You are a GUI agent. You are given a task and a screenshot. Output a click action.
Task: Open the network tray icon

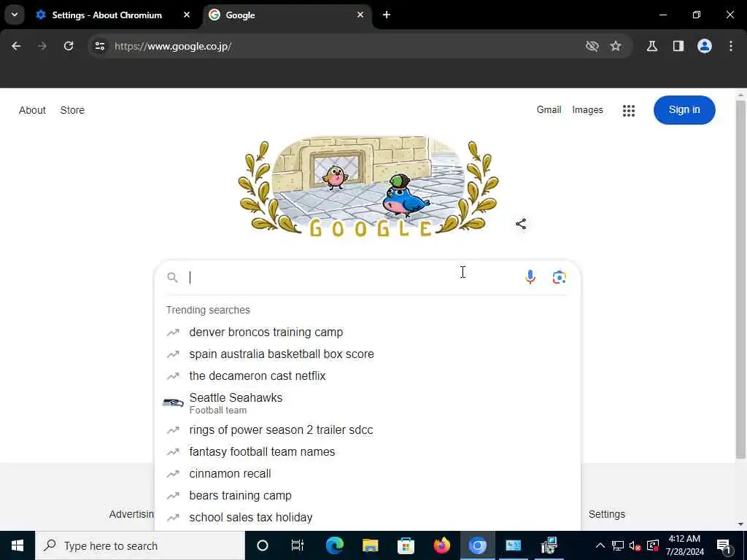pos(617,545)
